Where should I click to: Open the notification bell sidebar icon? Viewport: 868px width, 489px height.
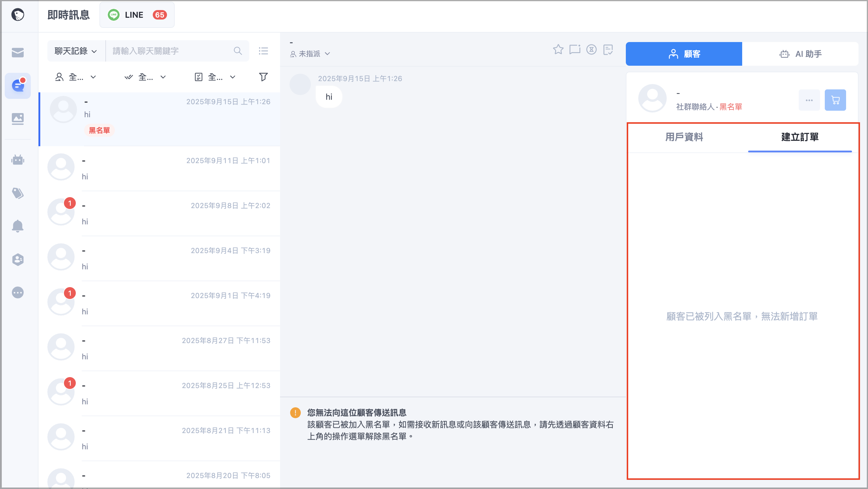(x=17, y=226)
